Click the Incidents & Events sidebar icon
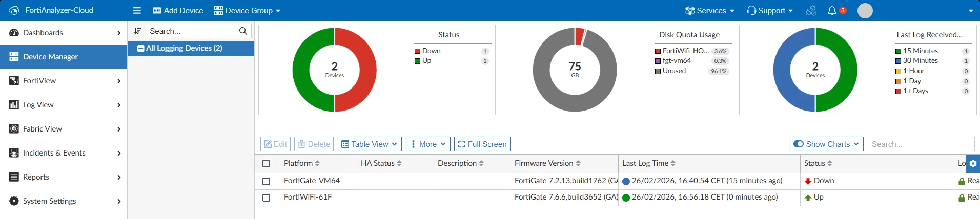Image resolution: width=980 pixels, height=219 pixels. [x=14, y=153]
